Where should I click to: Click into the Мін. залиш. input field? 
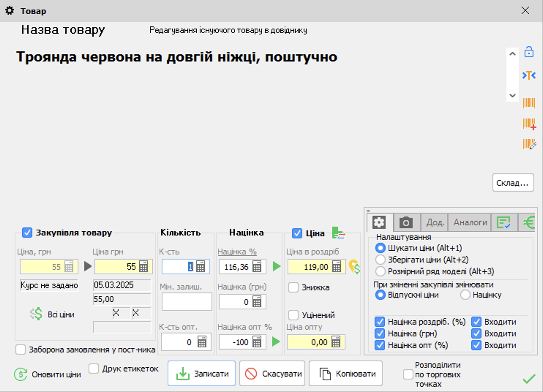click(x=187, y=302)
